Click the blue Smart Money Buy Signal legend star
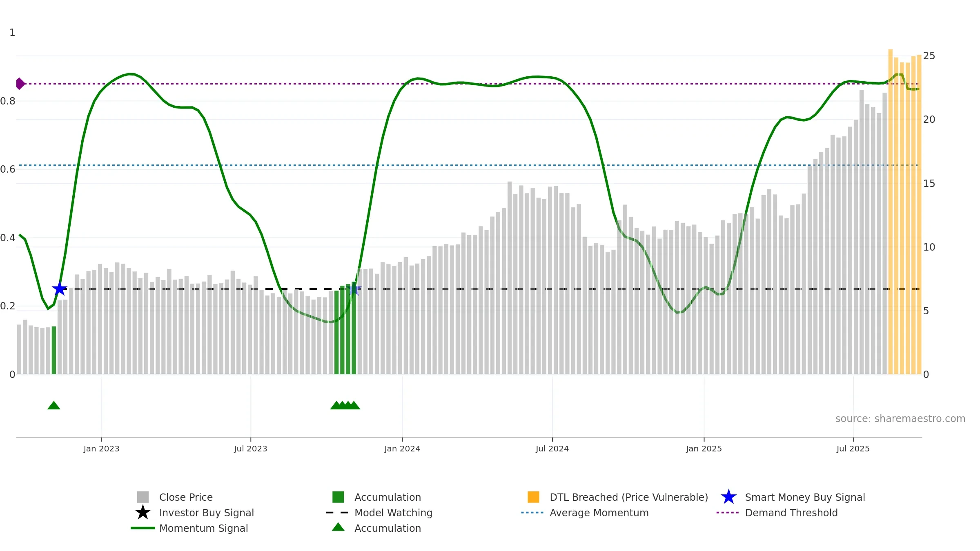 (x=728, y=497)
